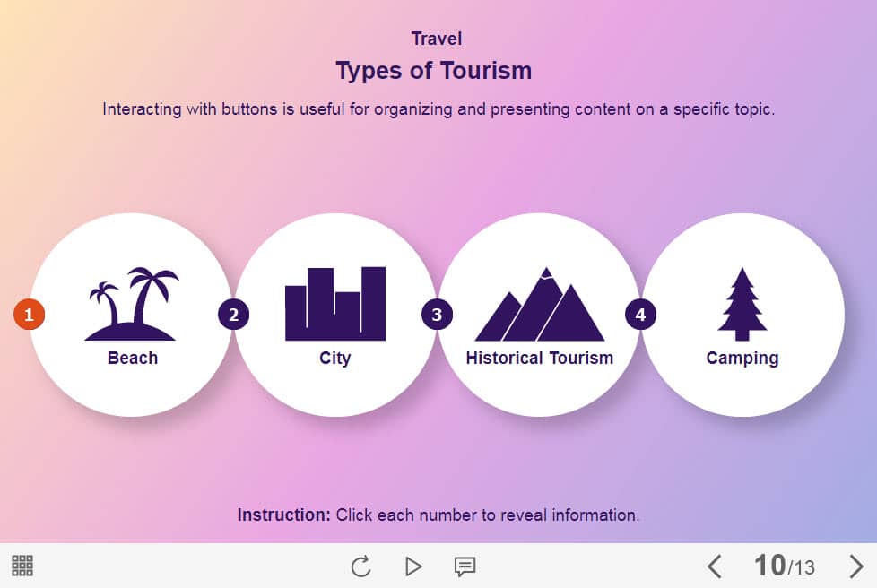Play the slide presentation
Image resolution: width=877 pixels, height=588 pixels.
[412, 566]
